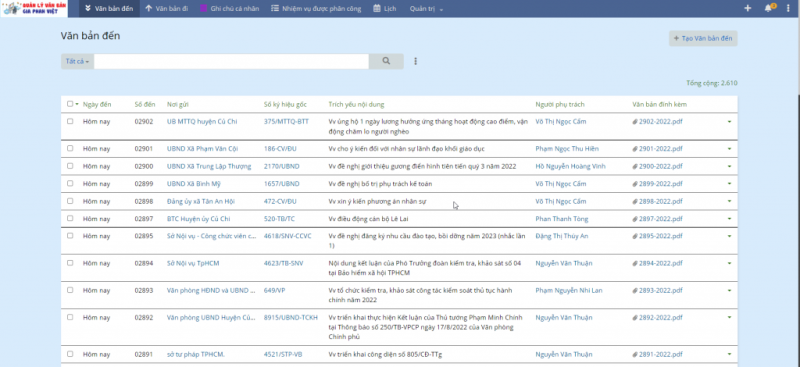Check the row 02897 checkbox
Image resolution: width=800 pixels, height=367 pixels.
coord(70,218)
